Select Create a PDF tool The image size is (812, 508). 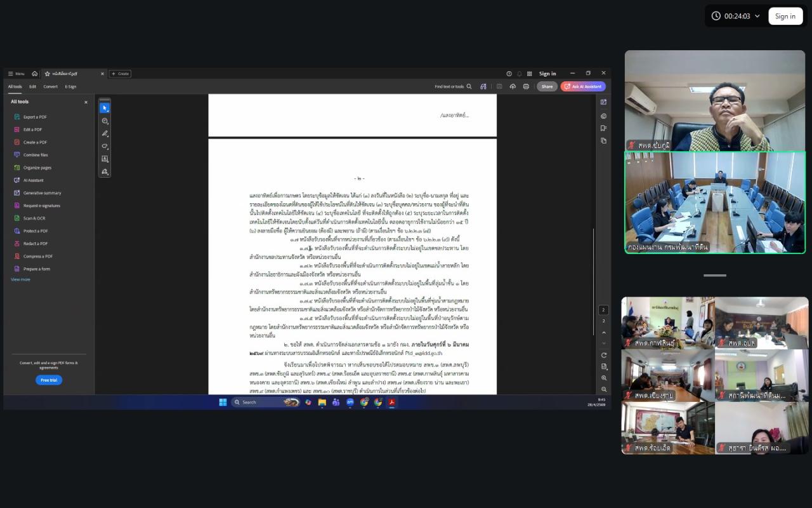coord(30,142)
